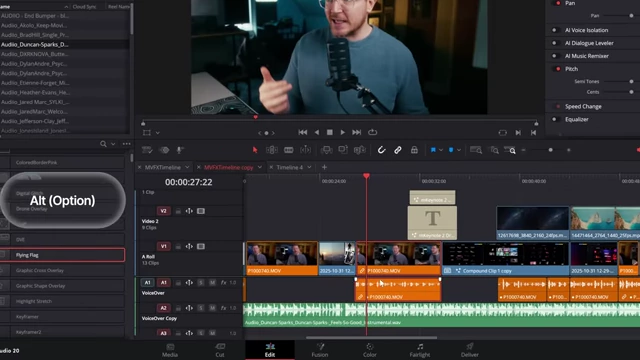Jump to first frame transport button
The image size is (640, 360).
coord(302,132)
